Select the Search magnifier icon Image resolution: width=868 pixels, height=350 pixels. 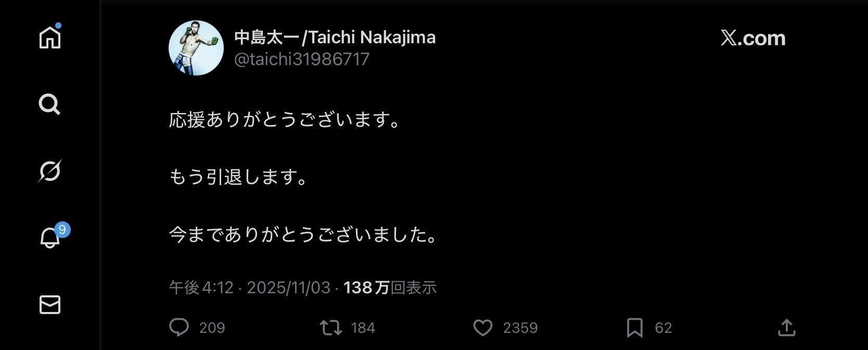[x=49, y=105]
